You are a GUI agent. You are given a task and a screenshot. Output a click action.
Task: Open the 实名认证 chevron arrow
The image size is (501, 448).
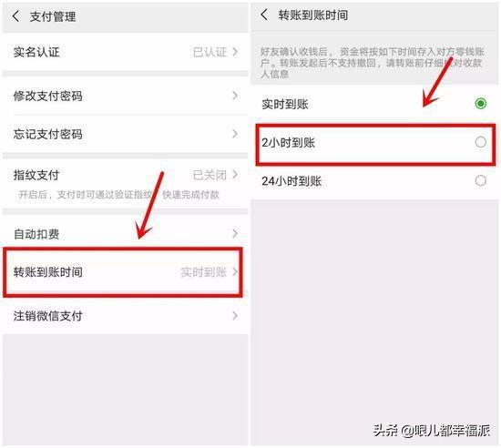[x=235, y=51]
